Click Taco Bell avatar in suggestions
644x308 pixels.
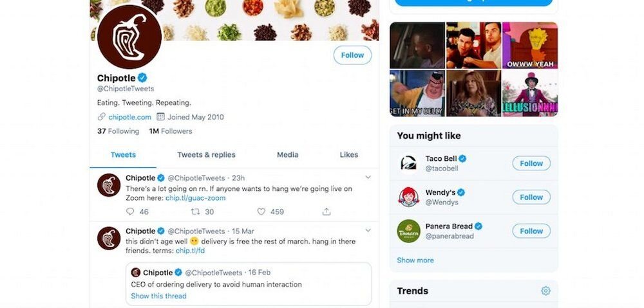[x=408, y=163]
